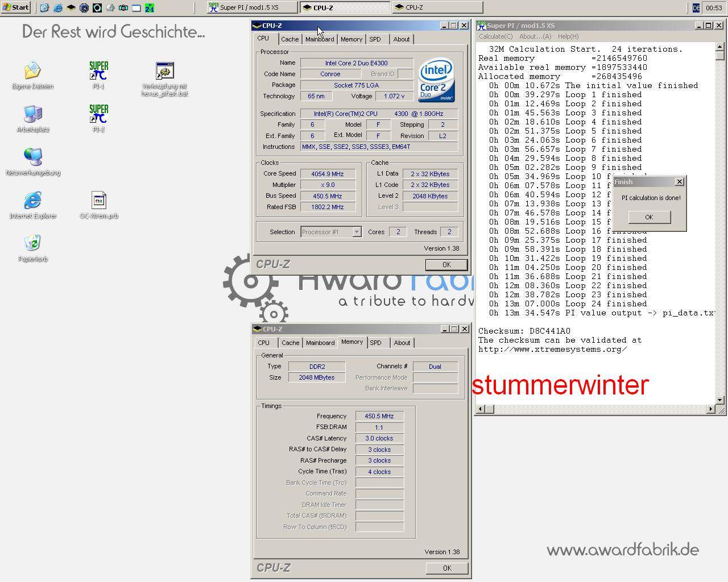Confirm OK in the Finish dialog
This screenshot has height=582, width=728.
pos(649,217)
